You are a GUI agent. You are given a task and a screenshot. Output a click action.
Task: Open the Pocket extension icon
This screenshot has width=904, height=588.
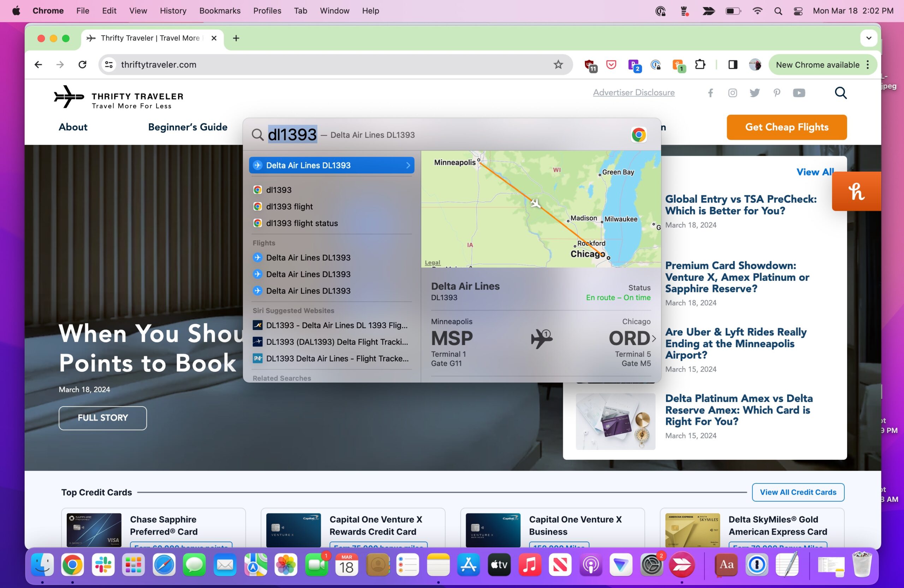[612, 65]
